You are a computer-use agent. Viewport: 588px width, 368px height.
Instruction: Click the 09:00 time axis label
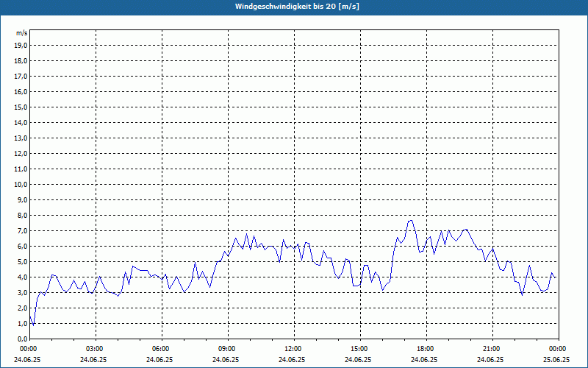(x=226, y=349)
